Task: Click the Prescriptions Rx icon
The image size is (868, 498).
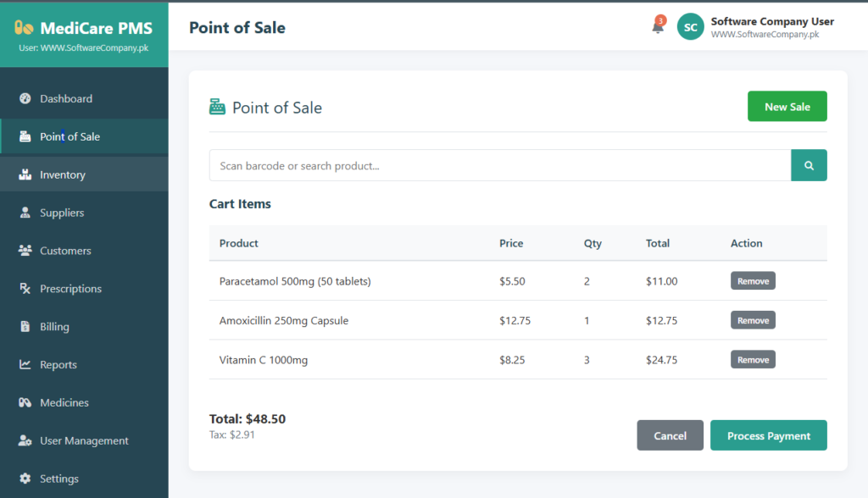Action: (25, 289)
